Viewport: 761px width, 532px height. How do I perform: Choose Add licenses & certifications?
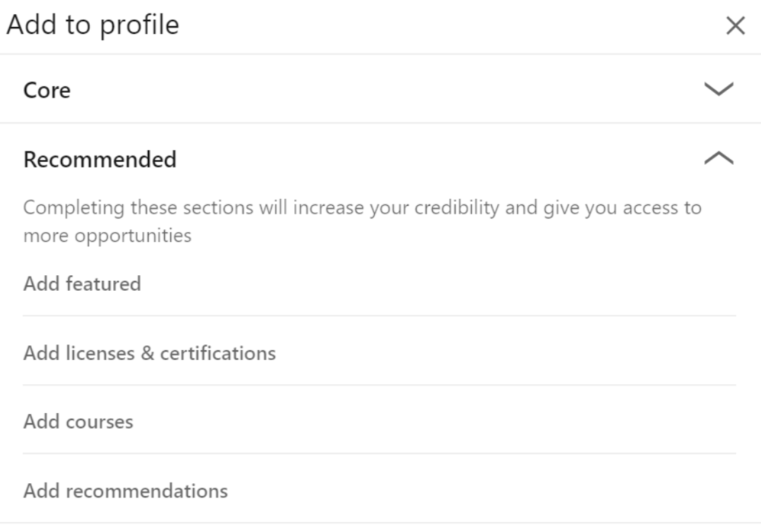(x=149, y=353)
